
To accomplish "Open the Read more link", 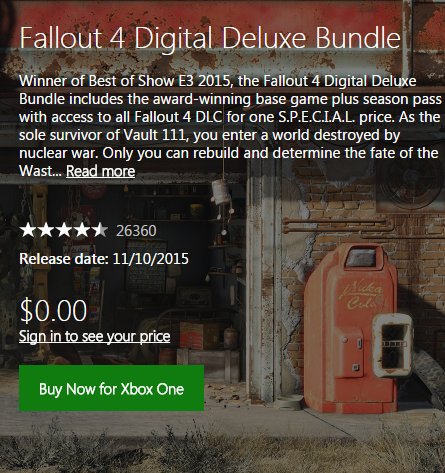I will pos(100,171).
